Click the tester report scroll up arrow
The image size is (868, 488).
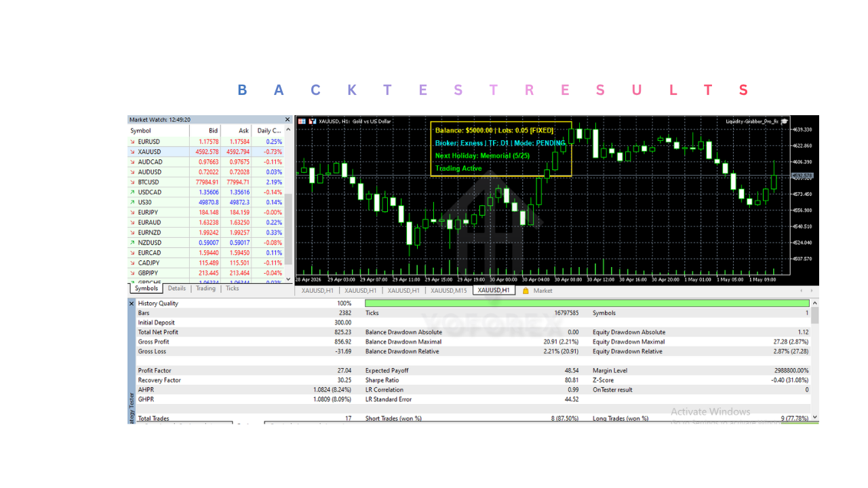tap(815, 304)
